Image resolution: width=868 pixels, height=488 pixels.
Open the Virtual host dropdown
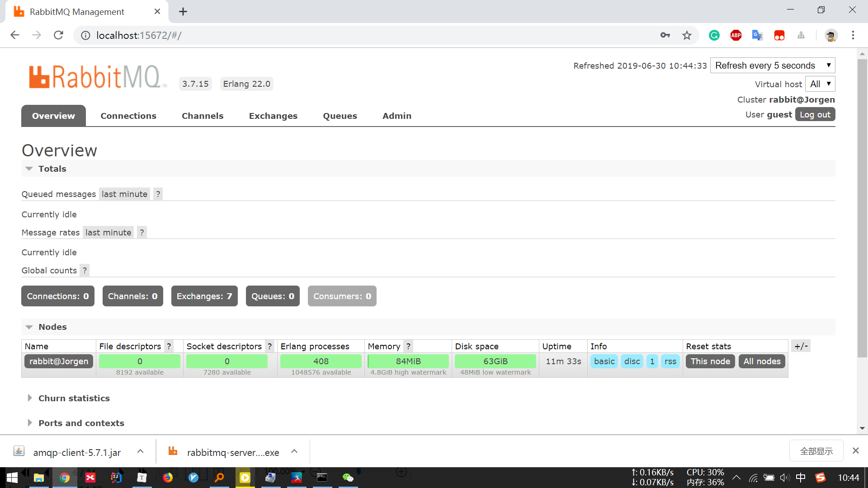tap(820, 84)
